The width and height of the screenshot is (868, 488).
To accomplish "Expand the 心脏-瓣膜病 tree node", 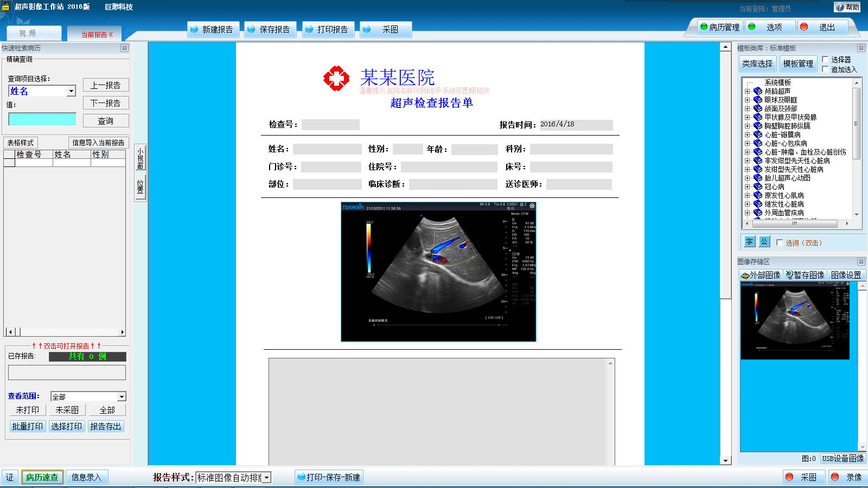I will click(x=748, y=134).
